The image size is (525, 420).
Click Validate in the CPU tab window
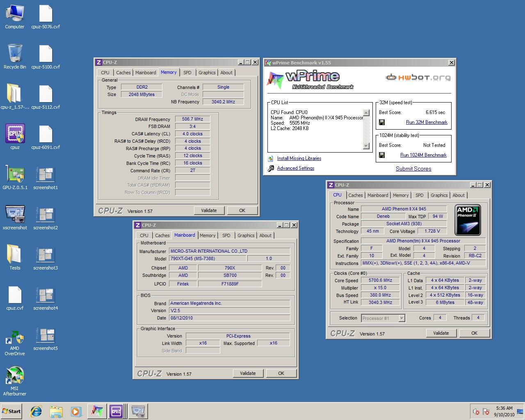click(441, 333)
